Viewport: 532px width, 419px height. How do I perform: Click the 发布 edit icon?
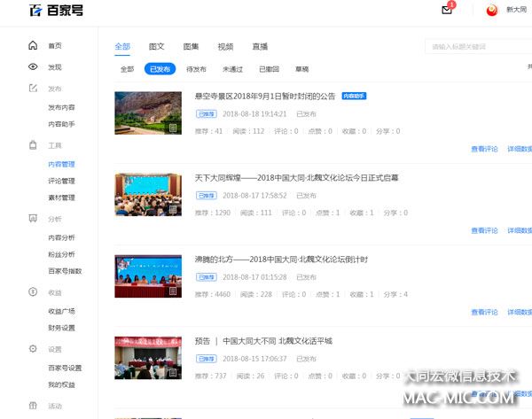click(33, 89)
